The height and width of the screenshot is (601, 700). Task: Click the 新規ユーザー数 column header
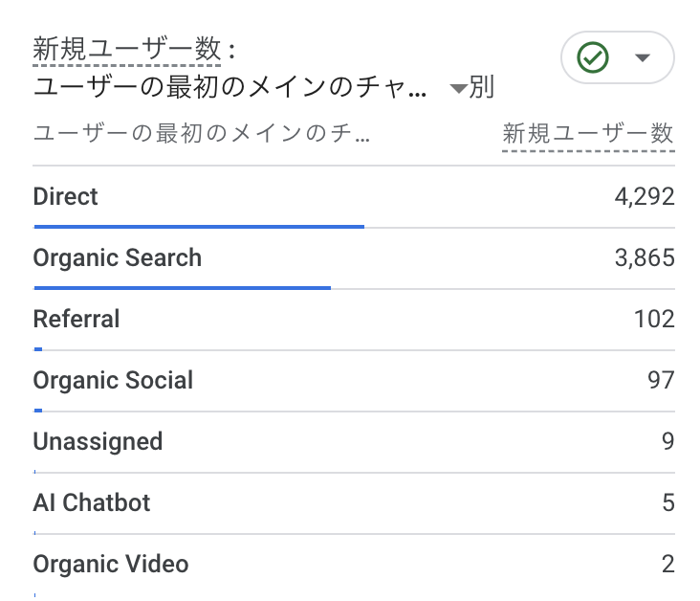[x=588, y=134]
